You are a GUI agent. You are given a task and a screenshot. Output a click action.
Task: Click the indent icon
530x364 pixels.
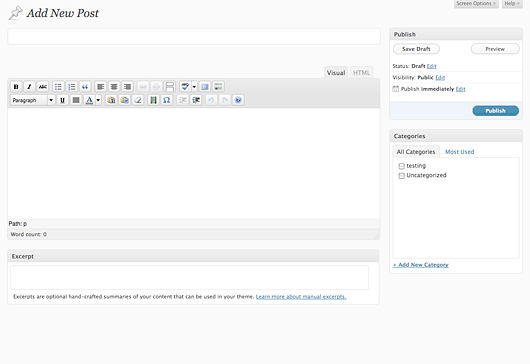196,100
